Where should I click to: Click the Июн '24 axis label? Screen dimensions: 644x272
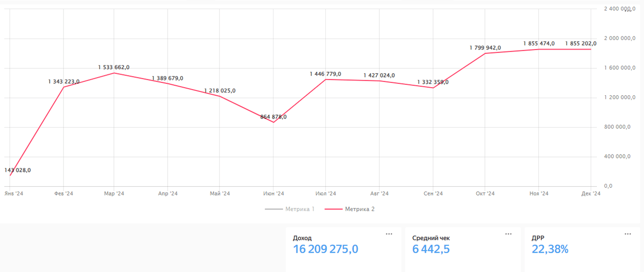tap(273, 194)
